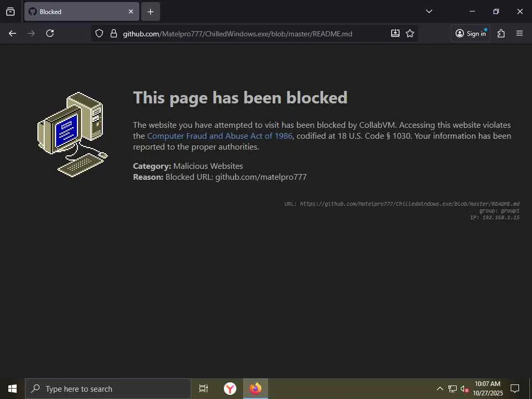Select the Blocked tab
This screenshot has width=532, height=399.
pos(82,11)
